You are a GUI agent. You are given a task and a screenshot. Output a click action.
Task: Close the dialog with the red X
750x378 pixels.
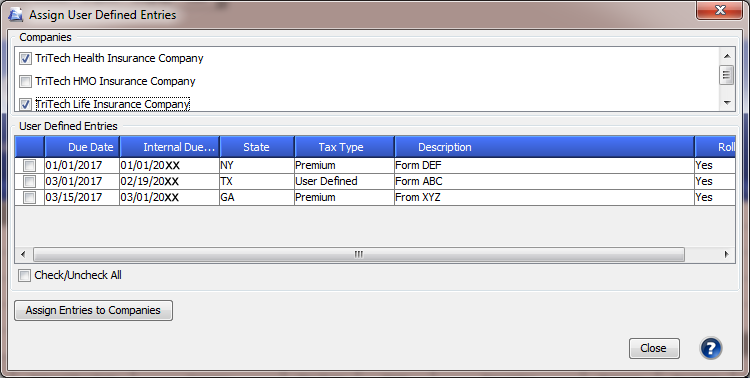tap(719, 10)
